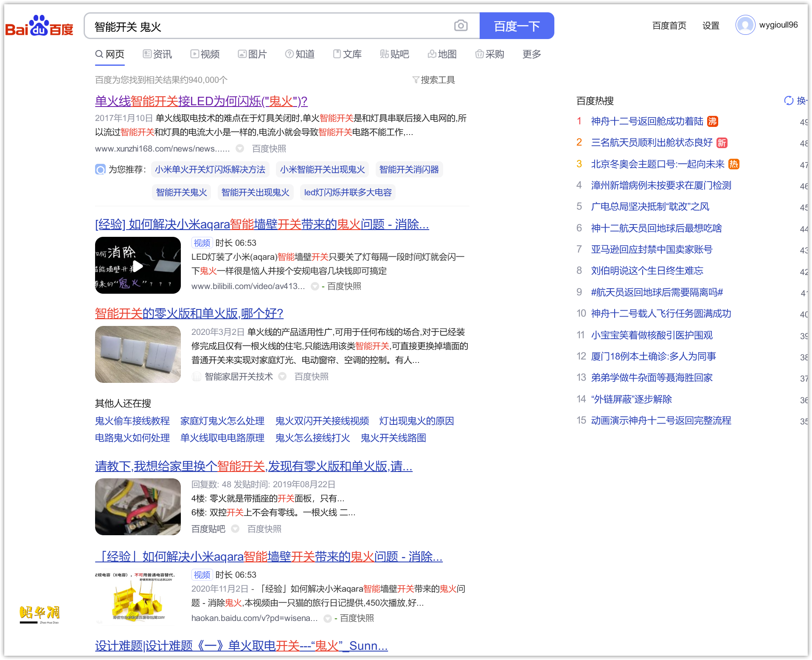
Task: Click 更多 in the search tabs
Action: (x=532, y=54)
